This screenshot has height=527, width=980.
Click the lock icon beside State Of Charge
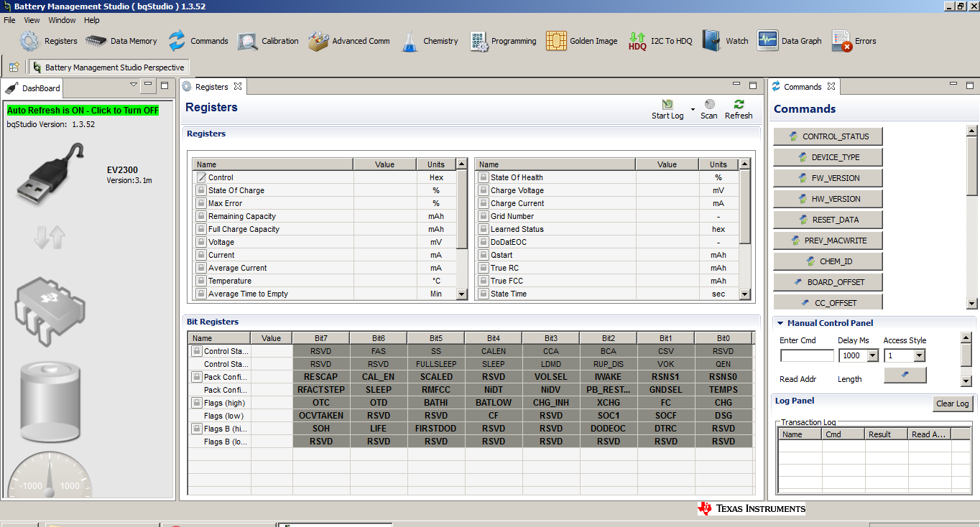point(201,190)
